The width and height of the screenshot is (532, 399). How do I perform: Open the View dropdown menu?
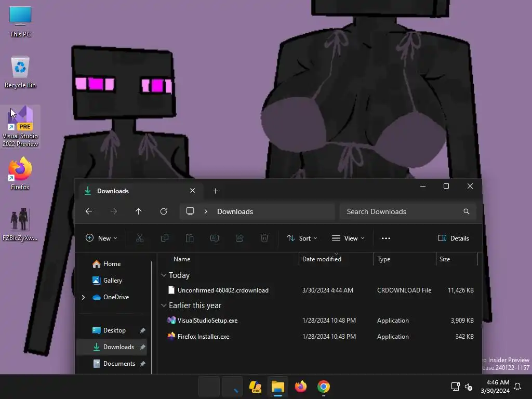(348, 238)
